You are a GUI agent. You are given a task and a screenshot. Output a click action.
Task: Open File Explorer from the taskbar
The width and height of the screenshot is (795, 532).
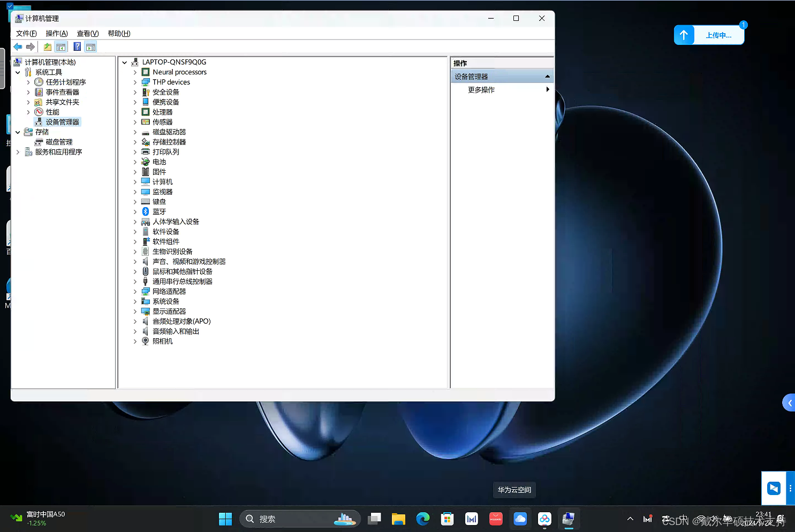click(398, 519)
